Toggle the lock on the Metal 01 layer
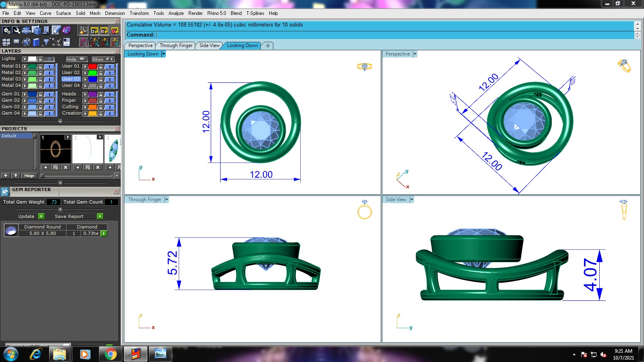This screenshot has width=644, height=362. coord(40,66)
